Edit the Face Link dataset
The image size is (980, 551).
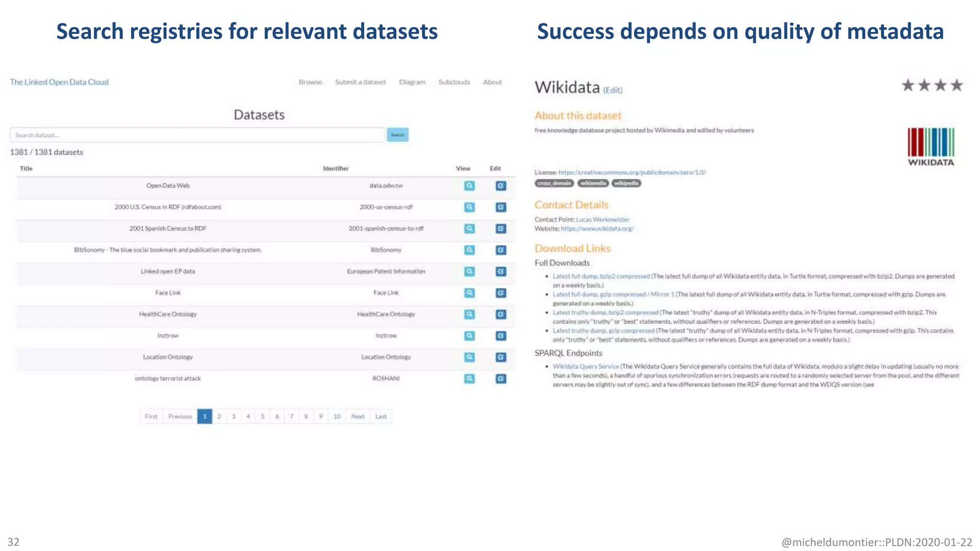pos(501,293)
